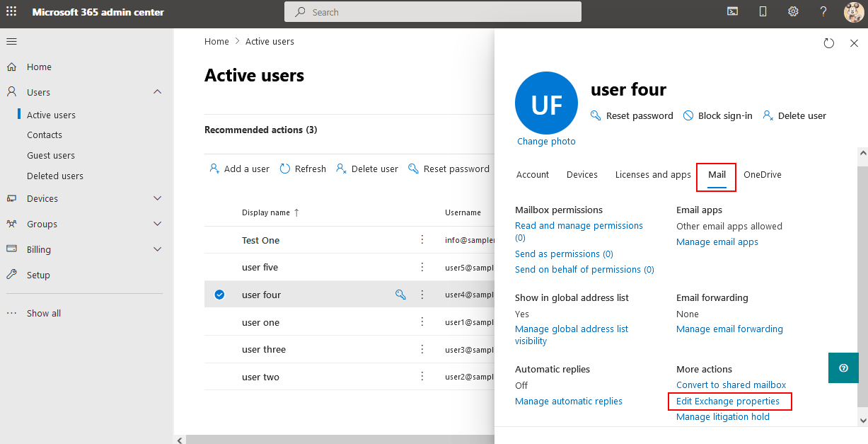Switch to the OneDrive tab
This screenshot has width=868, height=444.
(x=762, y=174)
